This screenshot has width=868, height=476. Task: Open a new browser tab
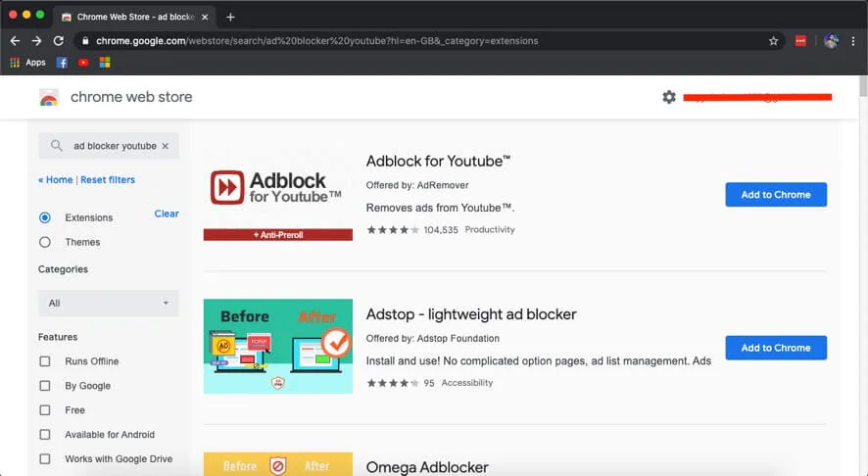click(230, 17)
